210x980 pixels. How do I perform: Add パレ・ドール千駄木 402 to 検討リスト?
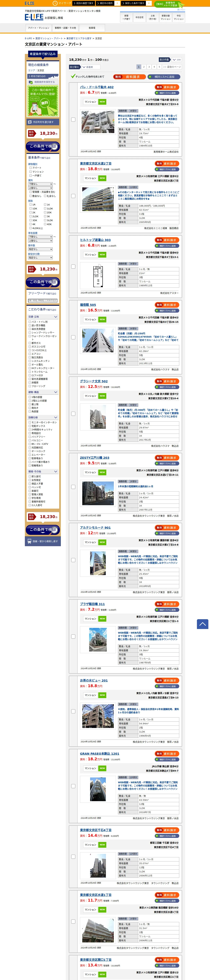167,93
